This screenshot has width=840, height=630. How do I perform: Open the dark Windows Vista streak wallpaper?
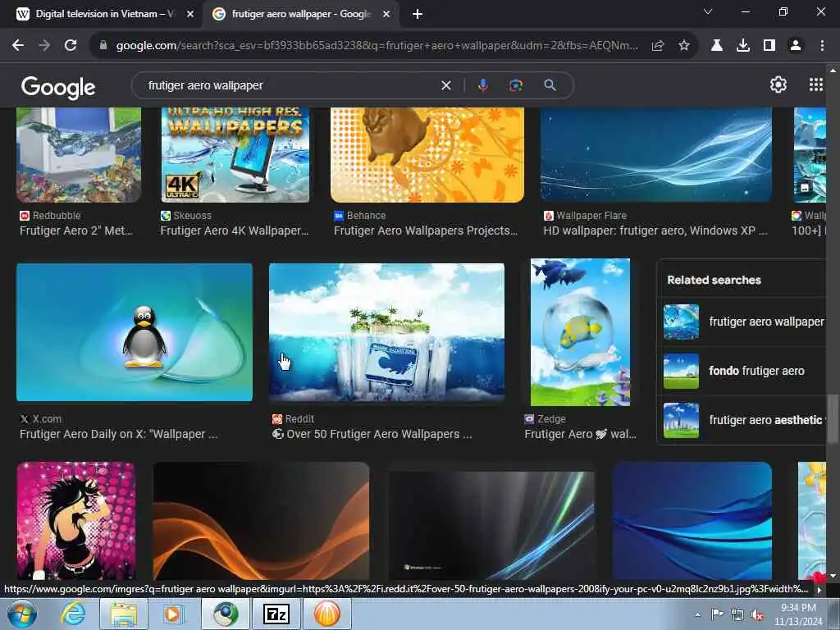tap(491, 525)
